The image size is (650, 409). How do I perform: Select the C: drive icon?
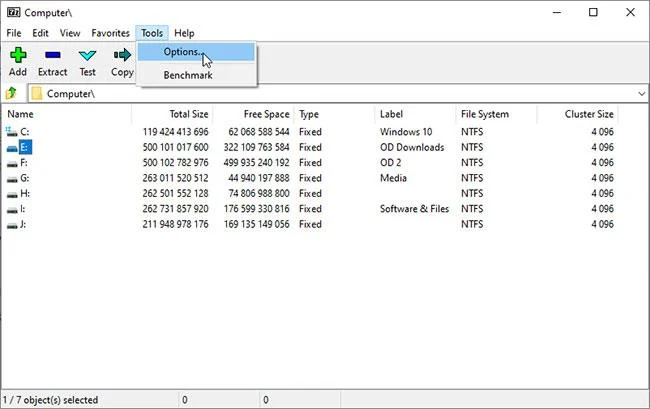point(12,132)
